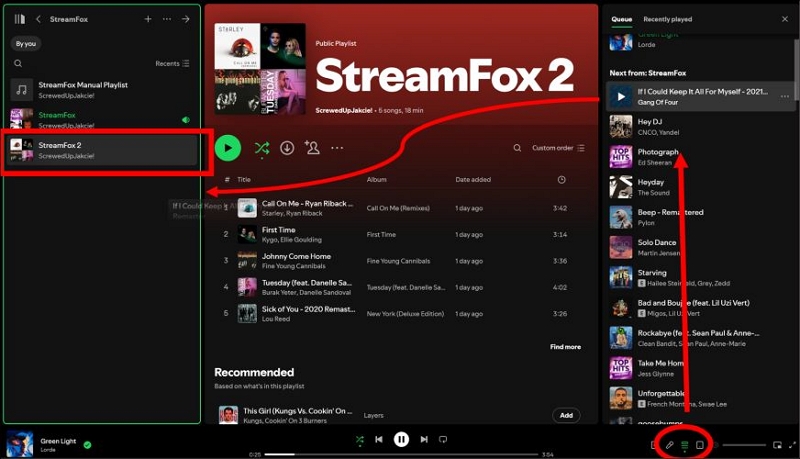
Task: Close the queue panel
Action: click(785, 19)
